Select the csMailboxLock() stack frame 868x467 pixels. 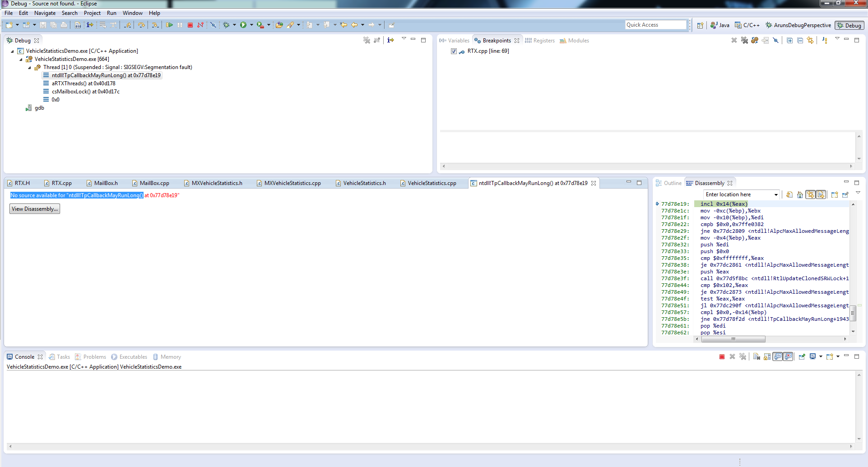coord(81,92)
